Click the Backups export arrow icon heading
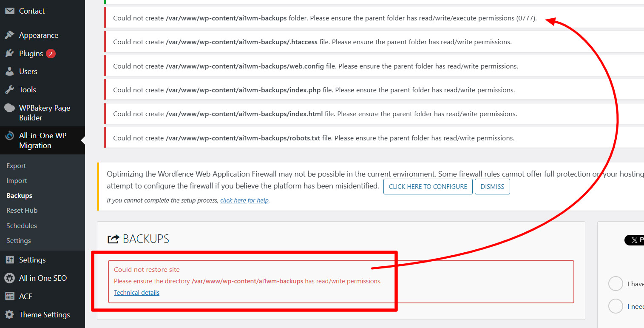The image size is (644, 328). click(x=113, y=239)
